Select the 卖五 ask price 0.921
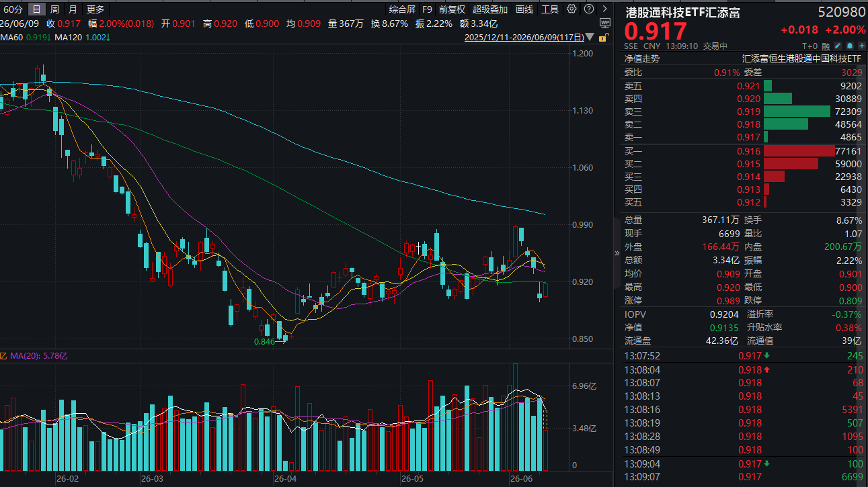This screenshot has width=868, height=487. tap(748, 86)
